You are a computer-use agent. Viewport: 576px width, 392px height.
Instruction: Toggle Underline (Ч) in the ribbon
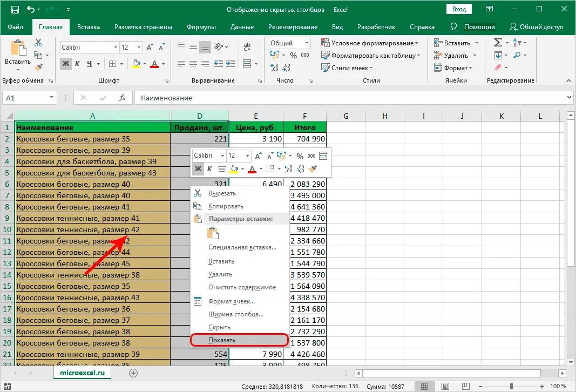click(89, 64)
